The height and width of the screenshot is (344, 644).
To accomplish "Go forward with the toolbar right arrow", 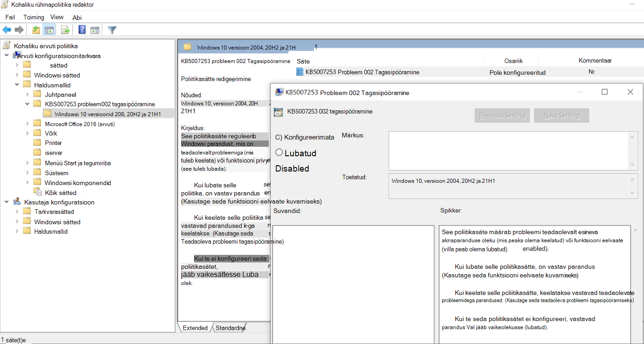I will click(x=19, y=30).
